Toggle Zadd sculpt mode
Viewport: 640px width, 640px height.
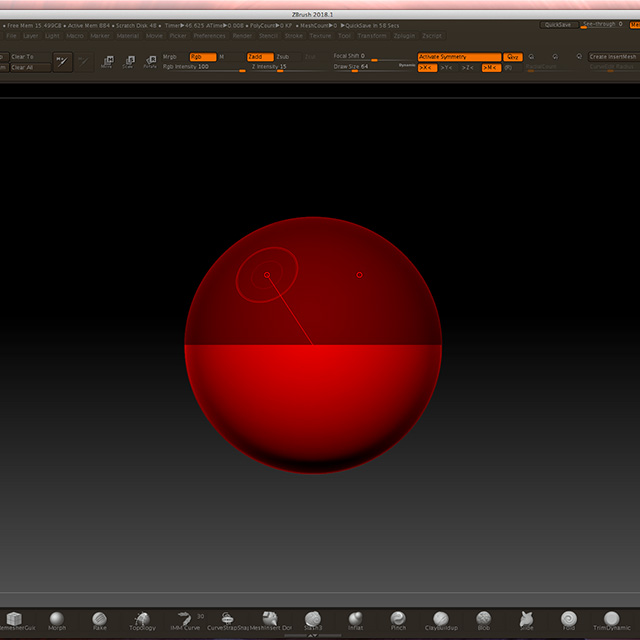click(260, 57)
